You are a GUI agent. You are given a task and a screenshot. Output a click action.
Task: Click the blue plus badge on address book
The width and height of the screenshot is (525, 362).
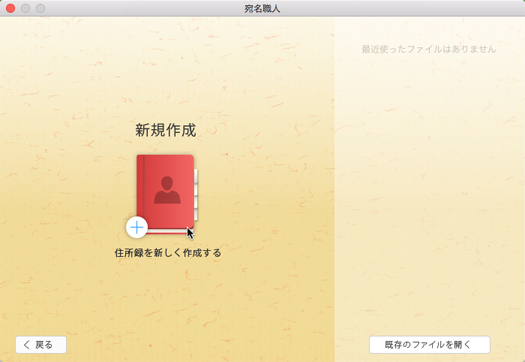(137, 228)
